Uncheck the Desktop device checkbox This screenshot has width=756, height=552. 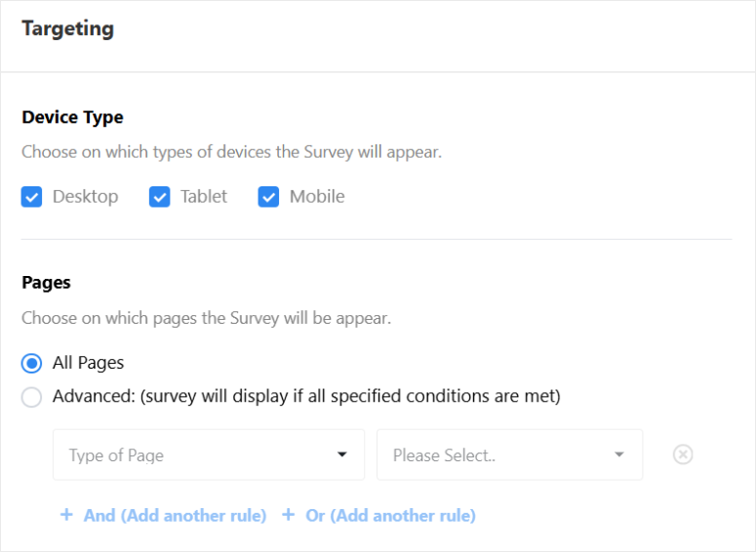click(x=32, y=197)
